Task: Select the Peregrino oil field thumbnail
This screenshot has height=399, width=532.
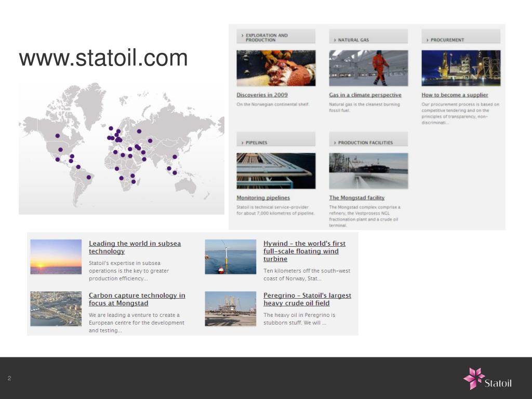Action: click(230, 309)
